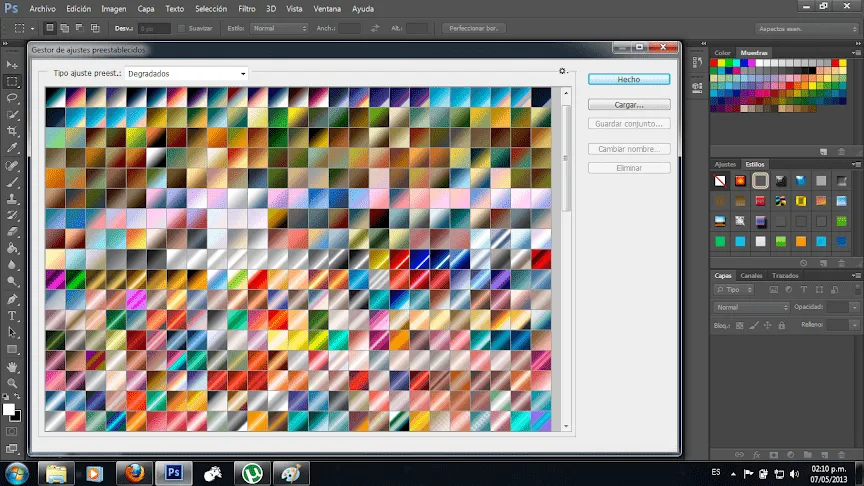Screen dimensions: 864x486
Task: Select the top-left black-white gradient preset
Action: click(x=55, y=97)
